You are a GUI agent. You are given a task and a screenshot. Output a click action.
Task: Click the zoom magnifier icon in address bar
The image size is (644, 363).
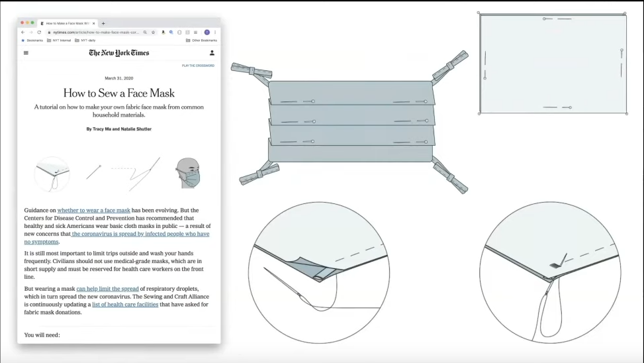coord(145,32)
